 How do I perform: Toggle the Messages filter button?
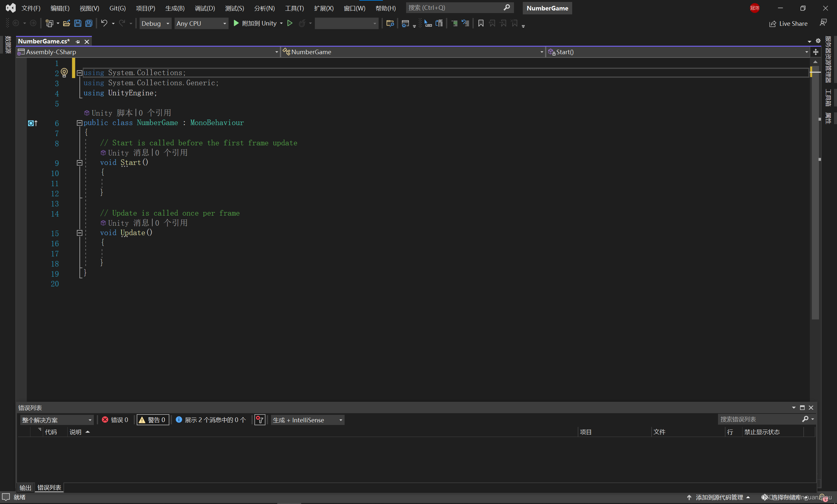211,420
